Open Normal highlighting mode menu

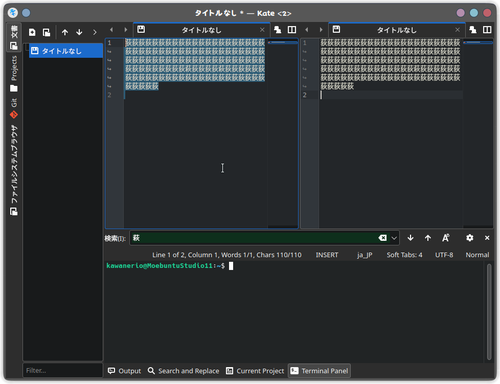tap(477, 255)
